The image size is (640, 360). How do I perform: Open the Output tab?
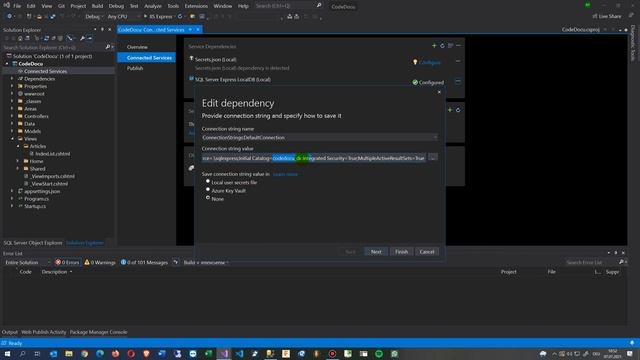pos(10,332)
